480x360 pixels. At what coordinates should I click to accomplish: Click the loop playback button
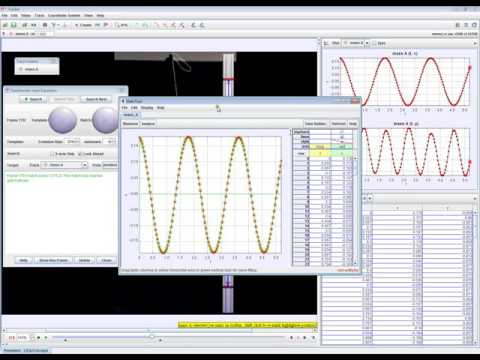313,338
